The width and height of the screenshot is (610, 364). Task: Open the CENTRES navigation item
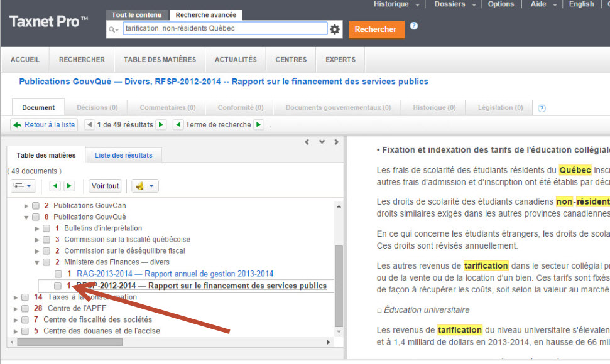(291, 60)
